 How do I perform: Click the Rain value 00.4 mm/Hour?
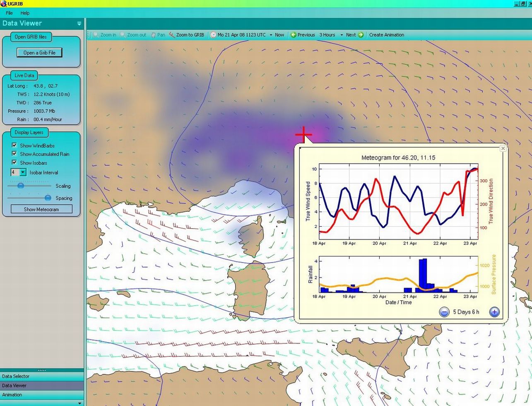point(48,119)
